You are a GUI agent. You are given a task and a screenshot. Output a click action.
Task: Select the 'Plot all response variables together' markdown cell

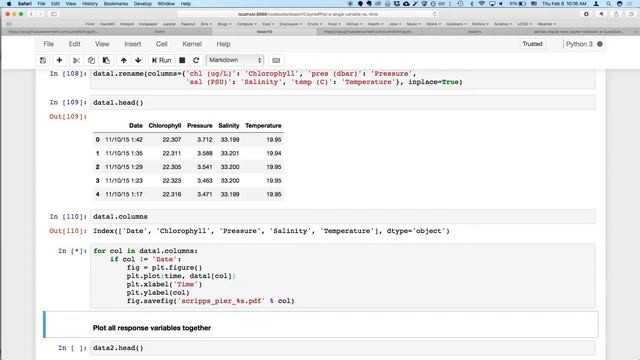coord(321,324)
